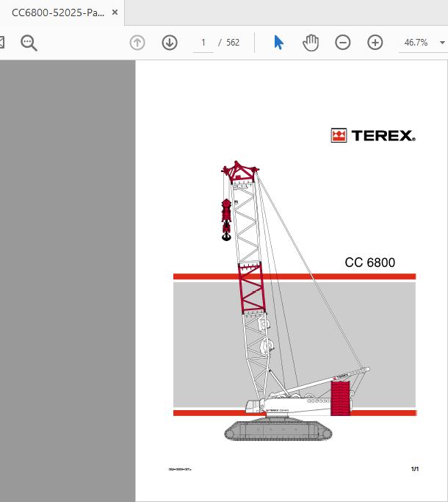Viewport: 448px width, 502px height.
Task: Open the find text magnifier tool
Action: point(29,43)
